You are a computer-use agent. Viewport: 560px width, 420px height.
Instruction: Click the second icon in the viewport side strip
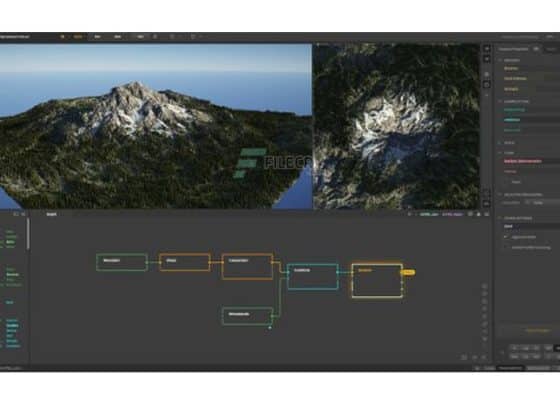[x=486, y=59]
